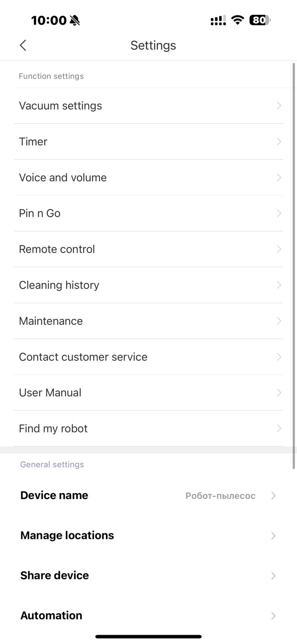Tap the cellular signal icon
297x644 pixels.
pyautogui.click(x=218, y=20)
